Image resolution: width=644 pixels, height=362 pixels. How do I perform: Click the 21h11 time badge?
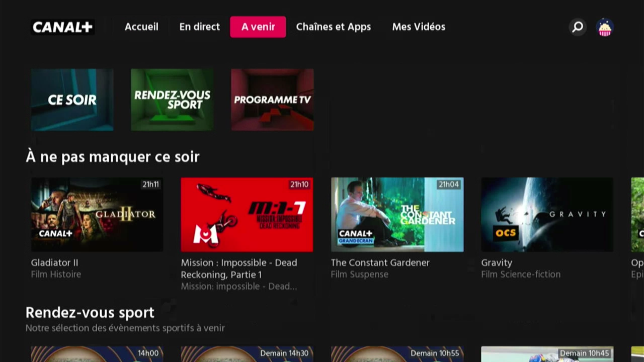[151, 184]
